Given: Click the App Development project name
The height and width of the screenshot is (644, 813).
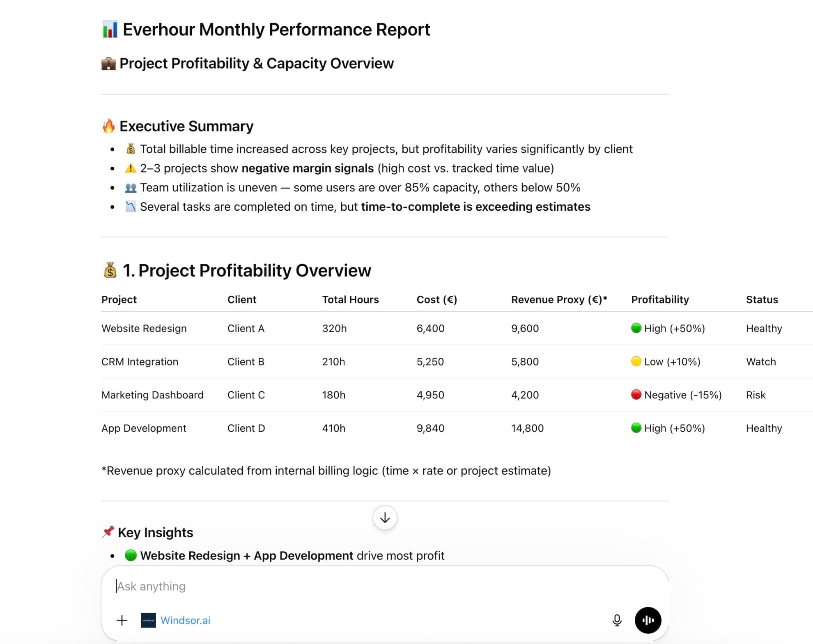Looking at the screenshot, I should [143, 428].
